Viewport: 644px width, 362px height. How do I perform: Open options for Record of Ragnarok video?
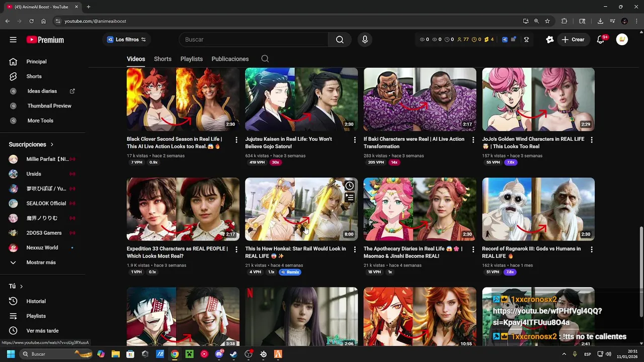click(592, 250)
